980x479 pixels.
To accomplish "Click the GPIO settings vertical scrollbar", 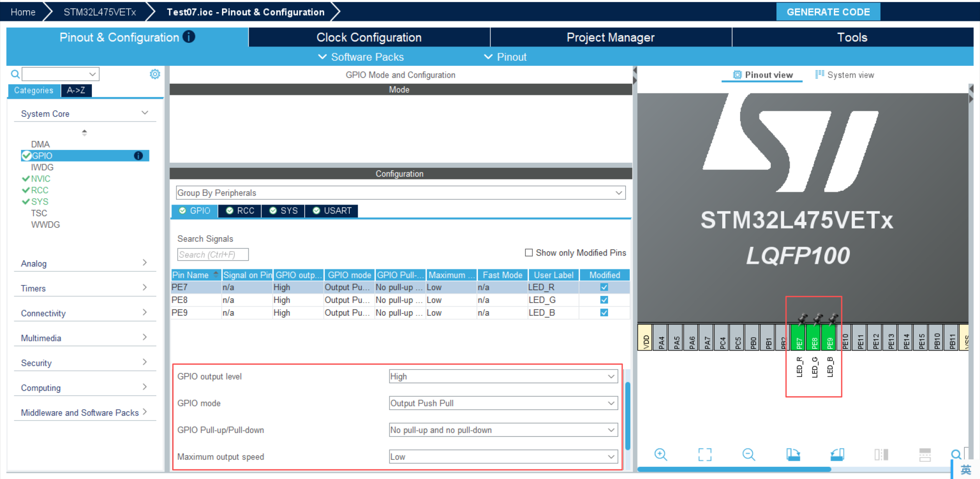I will [x=628, y=416].
